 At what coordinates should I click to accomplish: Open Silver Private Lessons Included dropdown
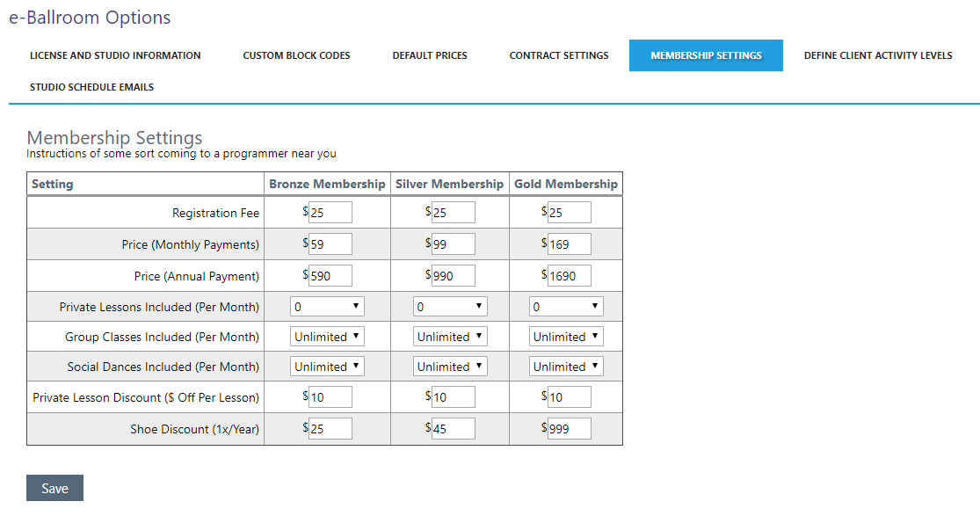click(450, 307)
